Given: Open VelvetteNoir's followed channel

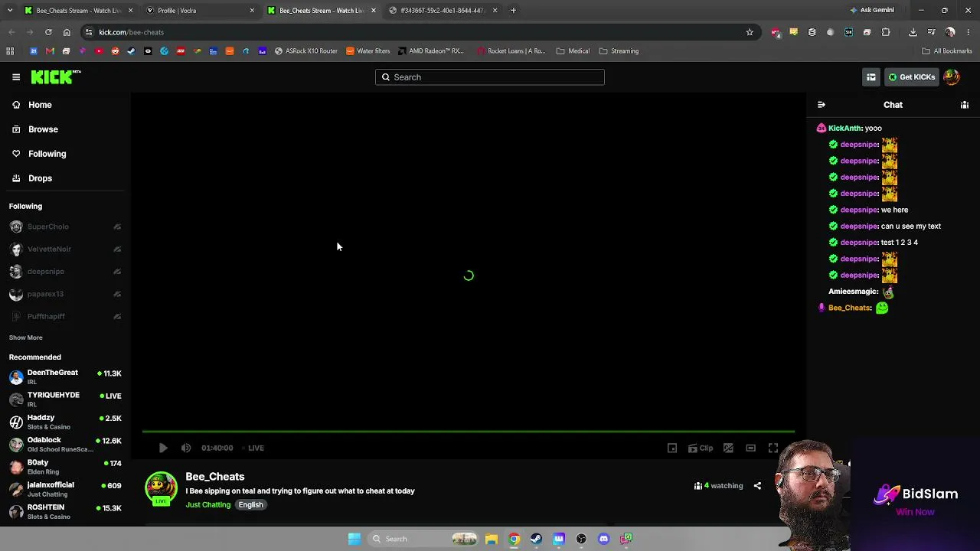Looking at the screenshot, I should point(65,249).
